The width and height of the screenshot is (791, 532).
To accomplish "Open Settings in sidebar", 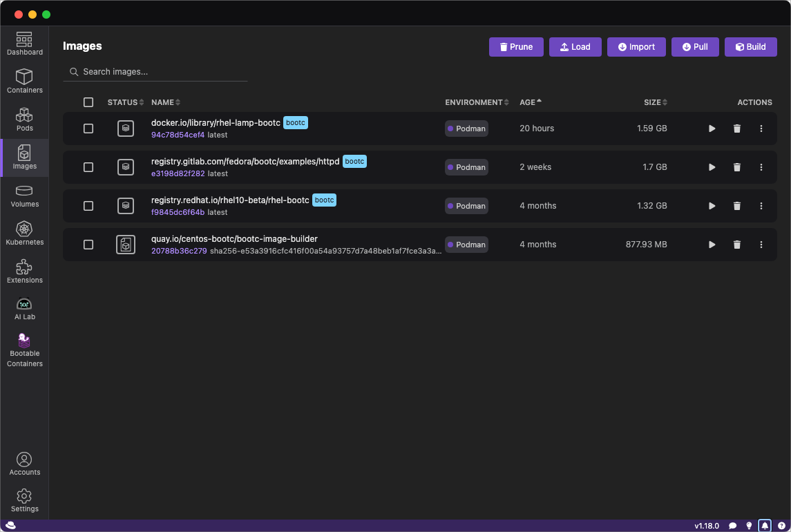I will [24, 501].
